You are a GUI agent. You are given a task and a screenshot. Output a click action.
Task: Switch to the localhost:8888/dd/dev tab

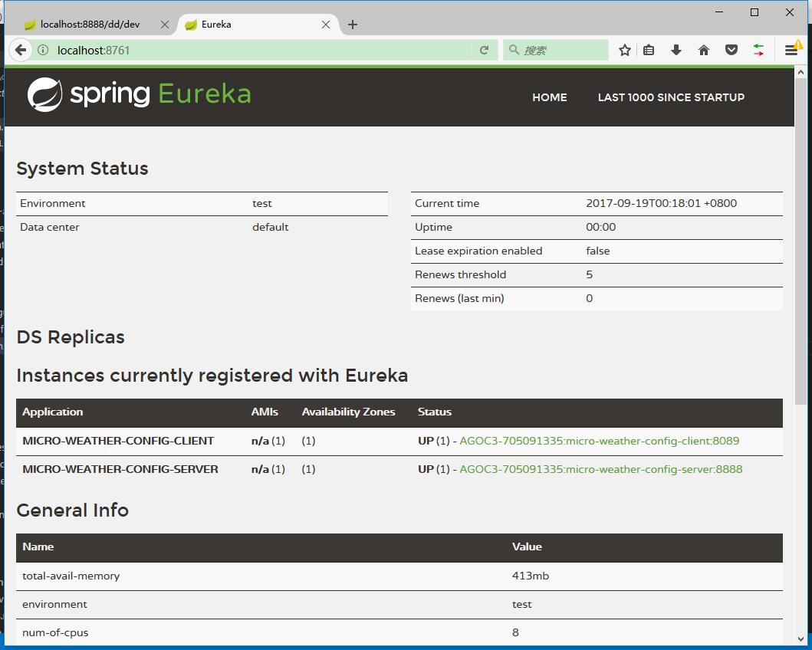coord(90,25)
